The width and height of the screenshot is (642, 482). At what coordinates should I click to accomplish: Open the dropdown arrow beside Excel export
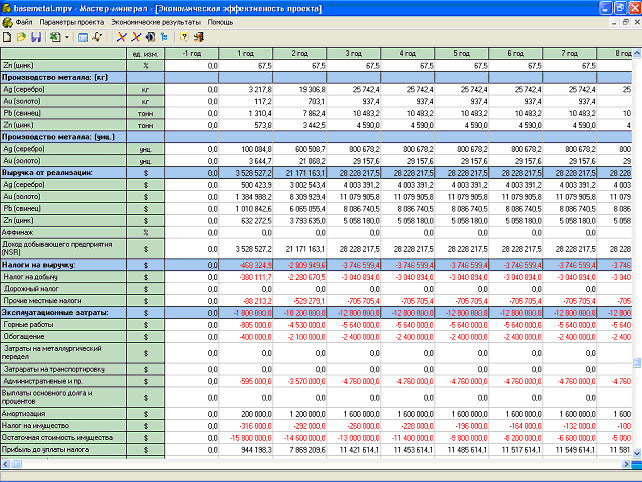pos(66,37)
